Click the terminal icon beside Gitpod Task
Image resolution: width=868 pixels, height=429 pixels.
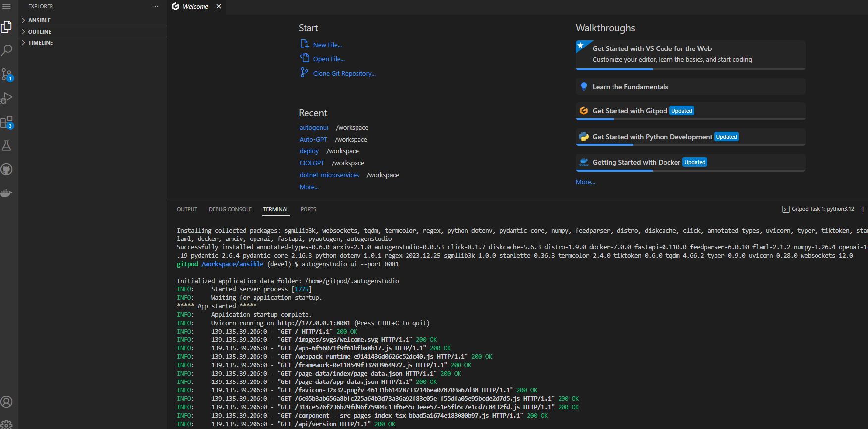click(786, 209)
